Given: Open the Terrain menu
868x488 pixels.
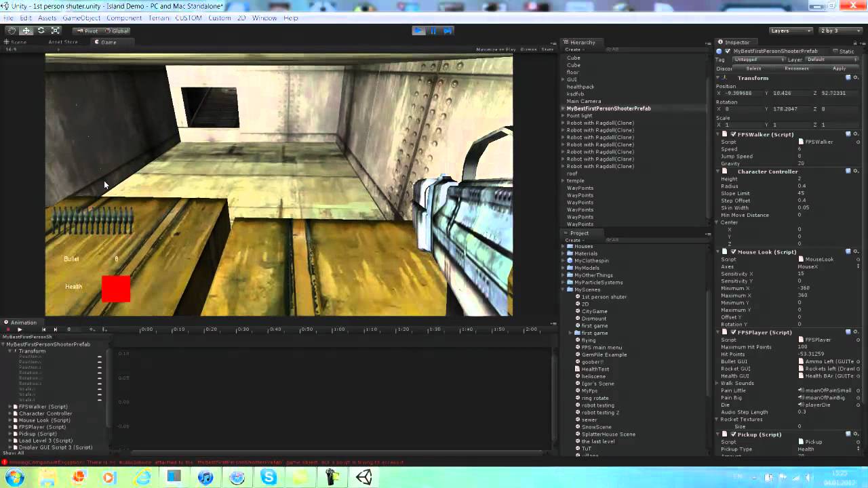Looking at the screenshot, I should pos(159,18).
